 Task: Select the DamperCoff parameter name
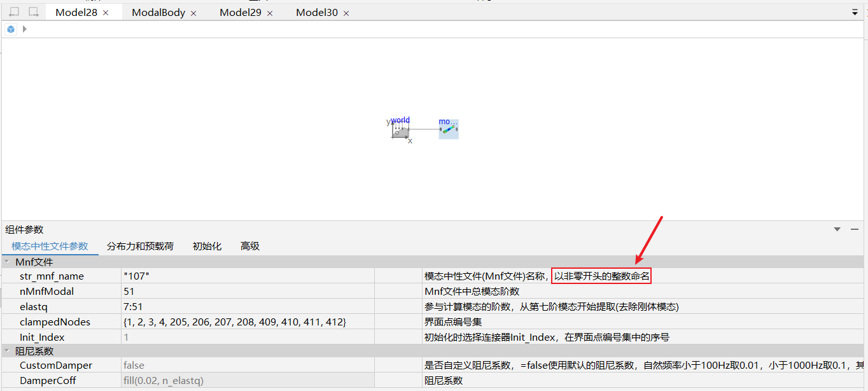point(48,380)
